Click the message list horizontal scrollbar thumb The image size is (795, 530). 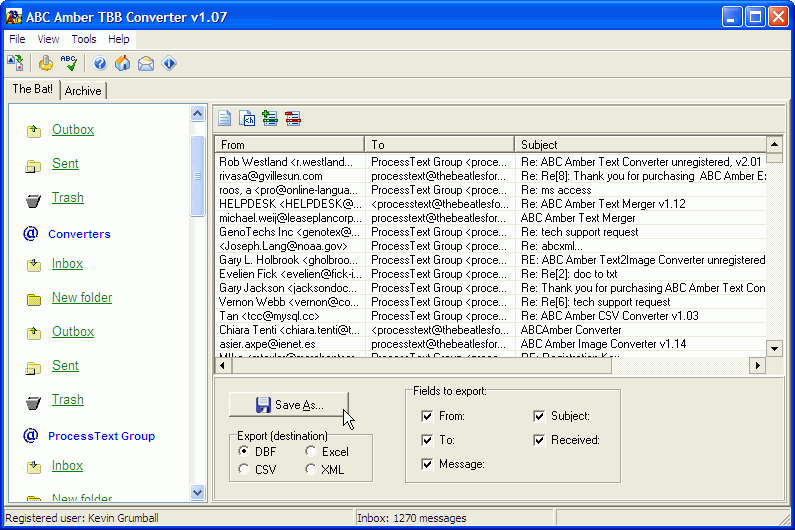tap(421, 365)
